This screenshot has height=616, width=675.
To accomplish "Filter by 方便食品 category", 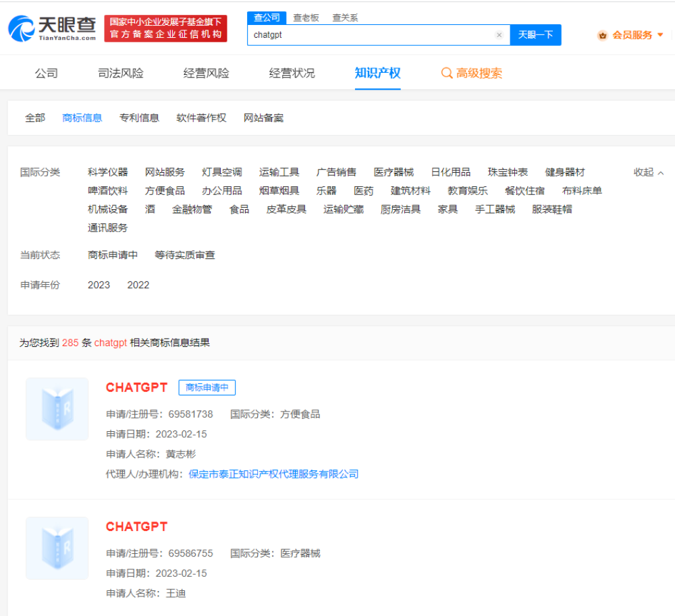I will [165, 190].
